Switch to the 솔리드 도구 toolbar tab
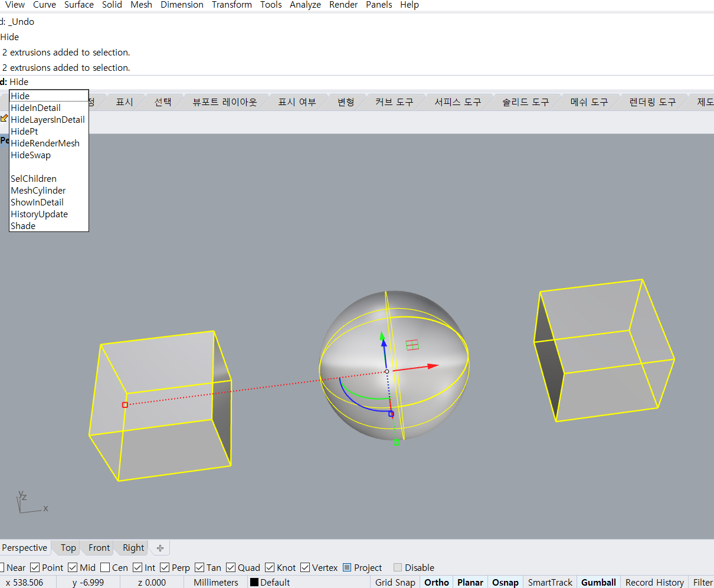Image resolution: width=714 pixels, height=588 pixels. click(525, 102)
